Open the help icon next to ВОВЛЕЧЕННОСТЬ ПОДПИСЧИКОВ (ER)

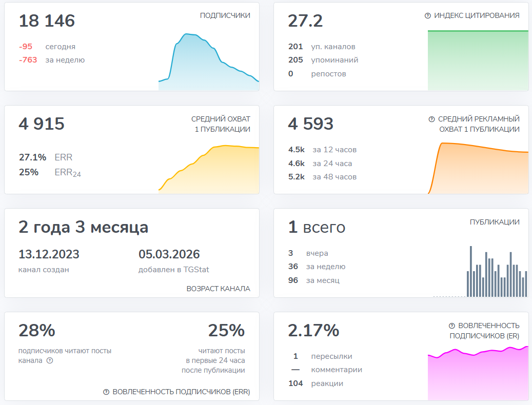pos(452,326)
